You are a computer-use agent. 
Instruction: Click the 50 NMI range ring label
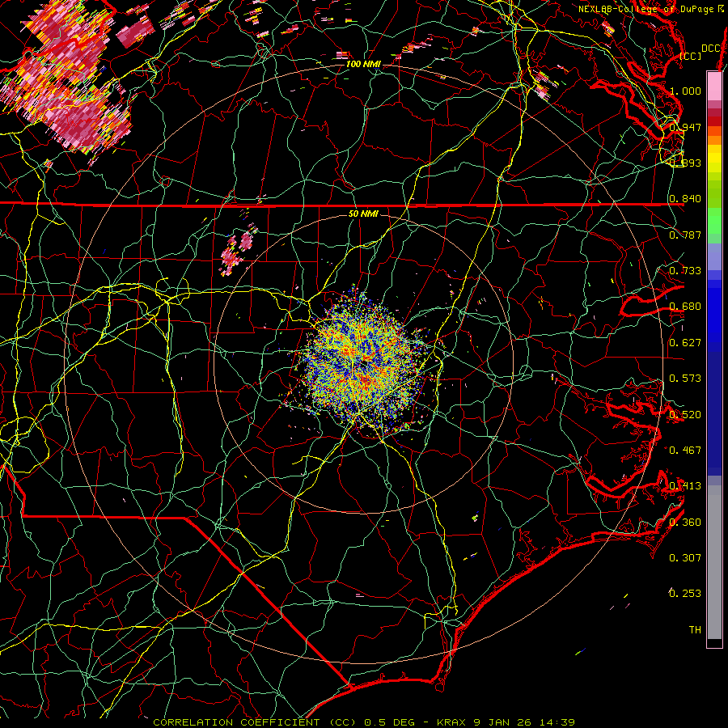coord(363,214)
